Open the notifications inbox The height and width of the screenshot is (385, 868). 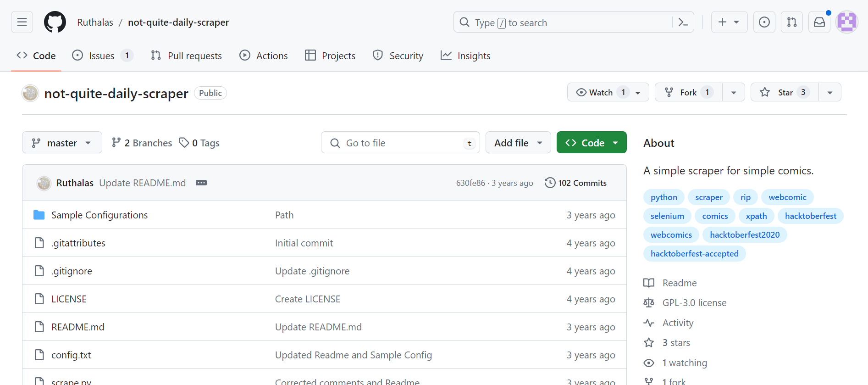pyautogui.click(x=819, y=22)
